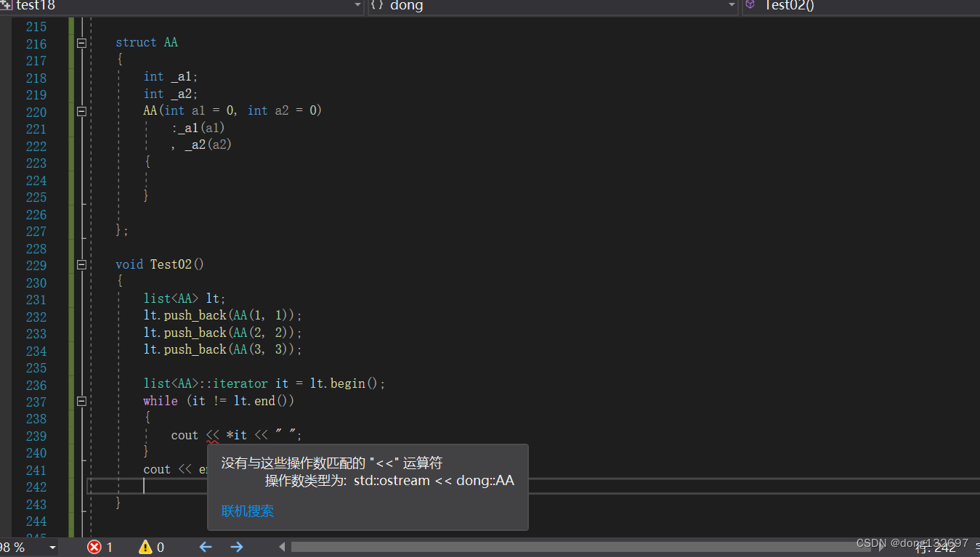Click ':_a1(a1)' initializer text
Image resolution: width=980 pixels, height=557 pixels.
[198, 128]
